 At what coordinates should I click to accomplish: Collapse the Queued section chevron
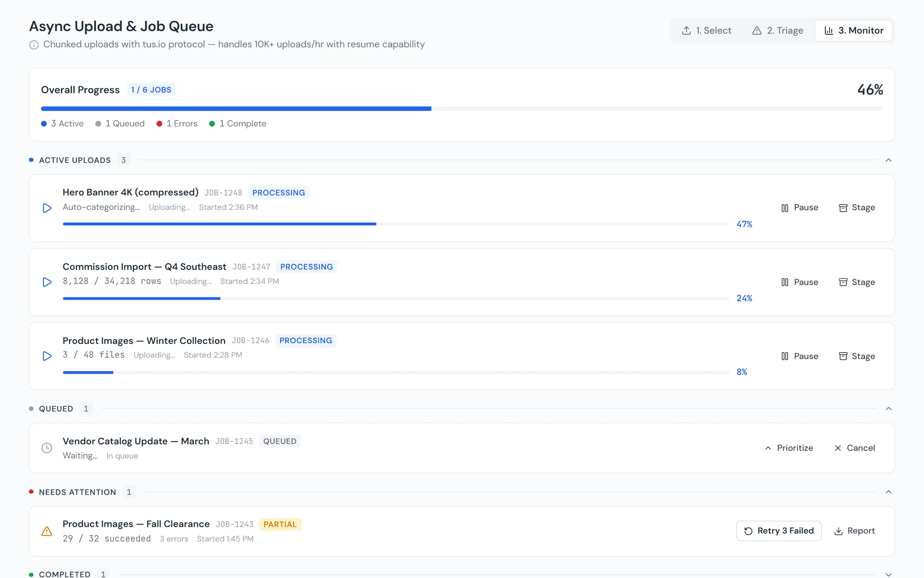point(889,409)
